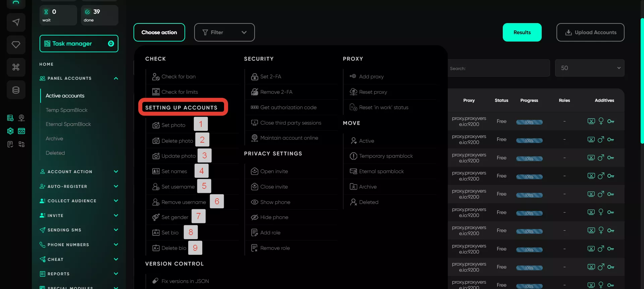Open the Temp SpamBlock list
Viewport: 644px width, 289px height.
(66, 110)
